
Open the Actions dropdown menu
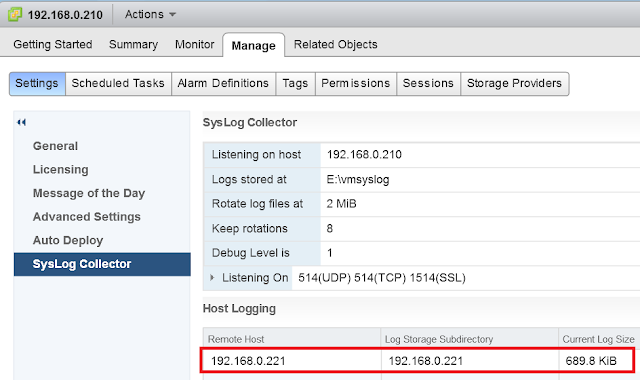click(x=150, y=14)
